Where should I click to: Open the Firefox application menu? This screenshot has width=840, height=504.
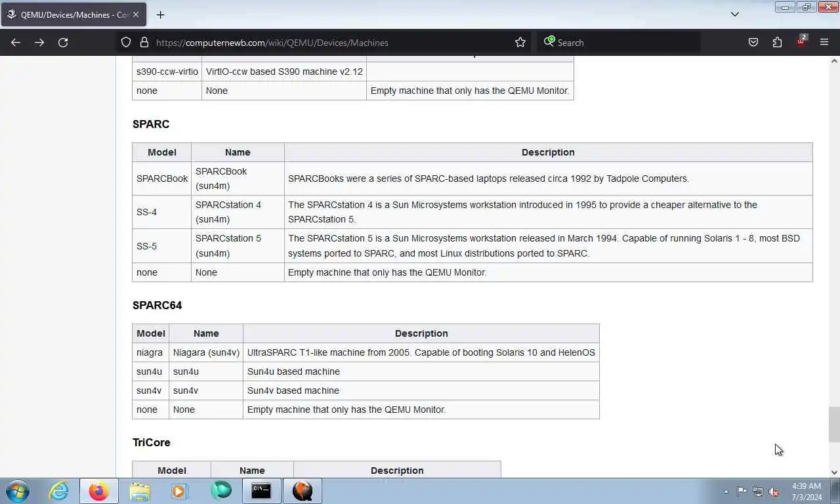[x=824, y=43]
